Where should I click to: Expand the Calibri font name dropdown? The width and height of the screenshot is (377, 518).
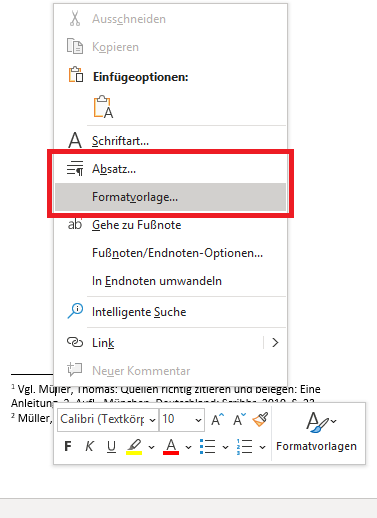(152, 420)
